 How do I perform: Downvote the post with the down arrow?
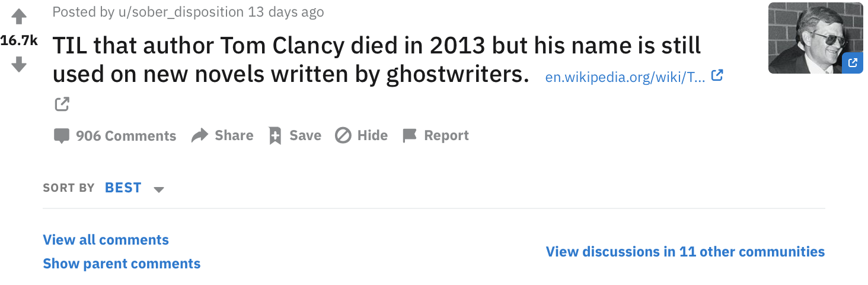19,64
